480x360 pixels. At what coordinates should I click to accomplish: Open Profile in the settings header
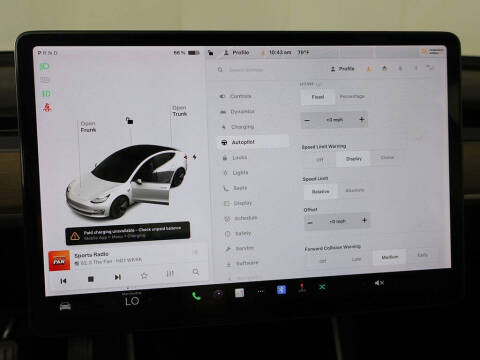pos(342,69)
